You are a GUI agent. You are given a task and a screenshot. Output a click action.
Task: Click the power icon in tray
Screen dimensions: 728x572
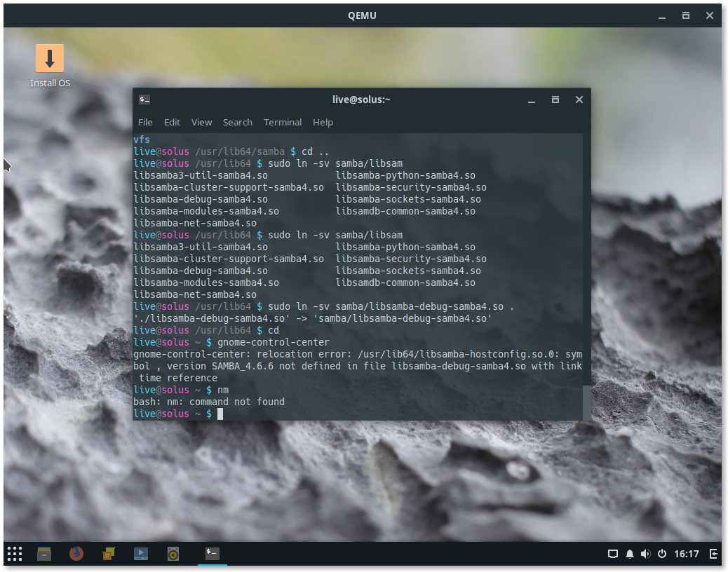(662, 554)
